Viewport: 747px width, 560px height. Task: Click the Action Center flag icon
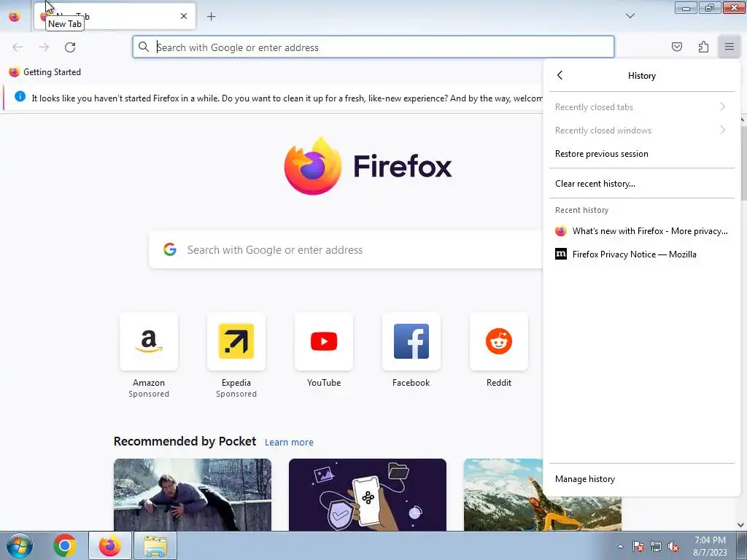click(638, 546)
